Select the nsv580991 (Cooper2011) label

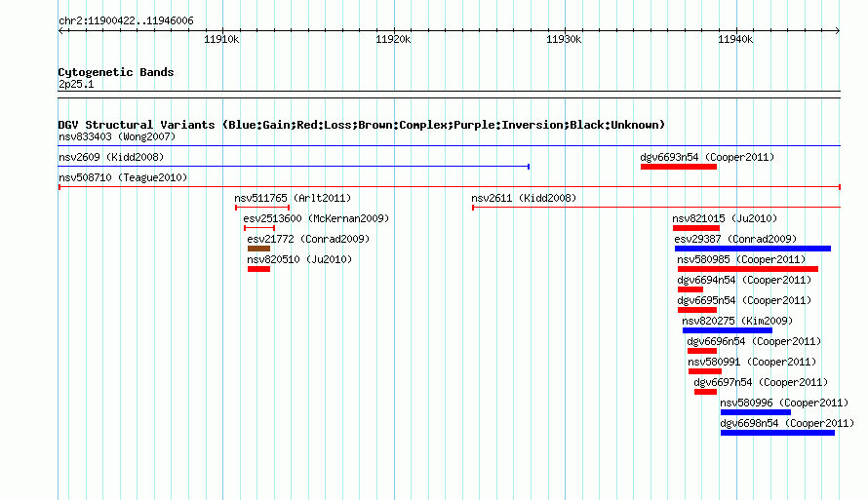tap(752, 362)
